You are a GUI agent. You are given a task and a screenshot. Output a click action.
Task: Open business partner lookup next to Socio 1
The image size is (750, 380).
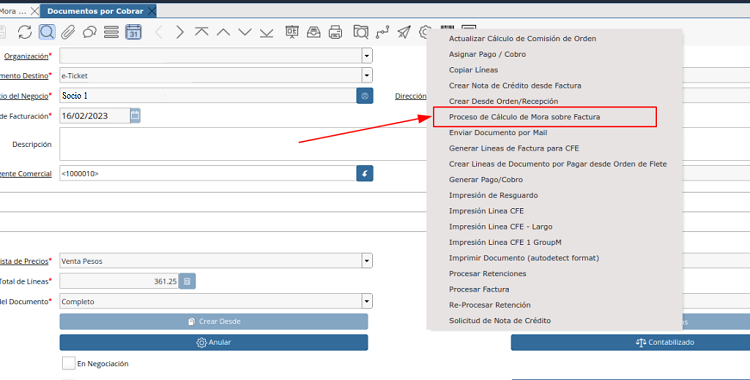coord(364,96)
